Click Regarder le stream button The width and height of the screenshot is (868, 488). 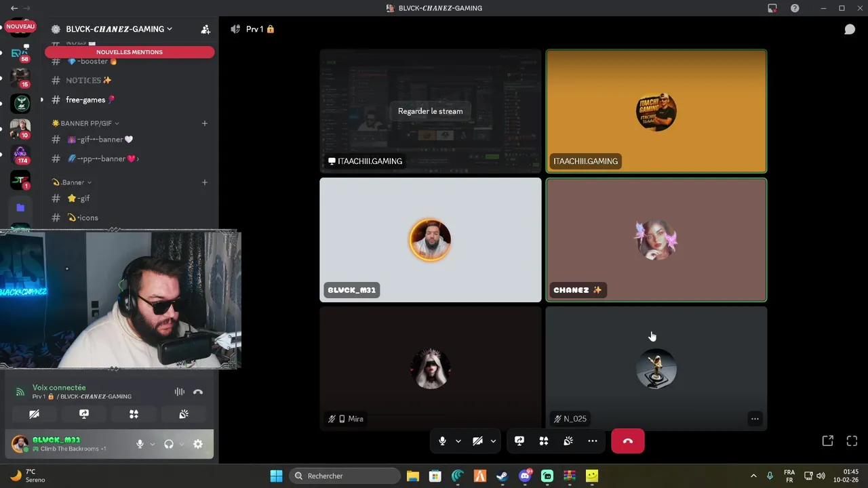tap(431, 111)
